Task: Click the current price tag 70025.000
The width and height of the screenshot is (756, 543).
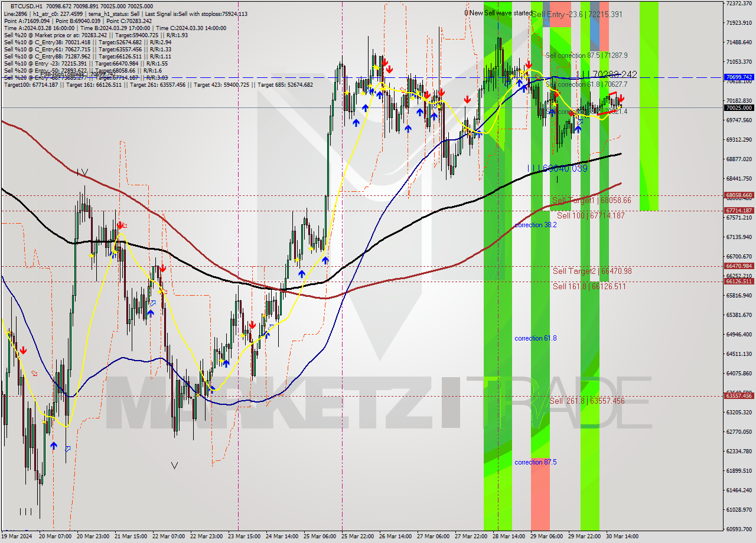Action: [x=739, y=107]
